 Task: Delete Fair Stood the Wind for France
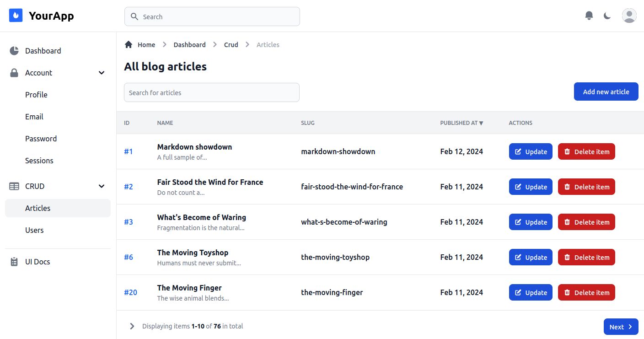coord(586,187)
